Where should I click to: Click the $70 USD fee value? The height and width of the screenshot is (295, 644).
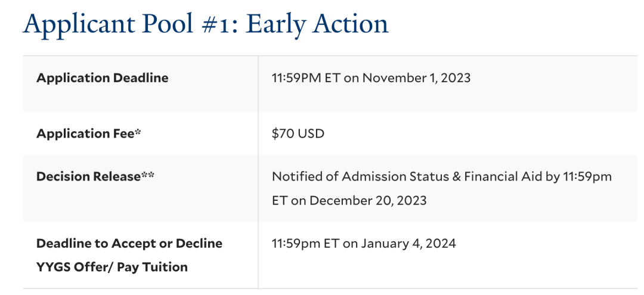[x=298, y=133]
